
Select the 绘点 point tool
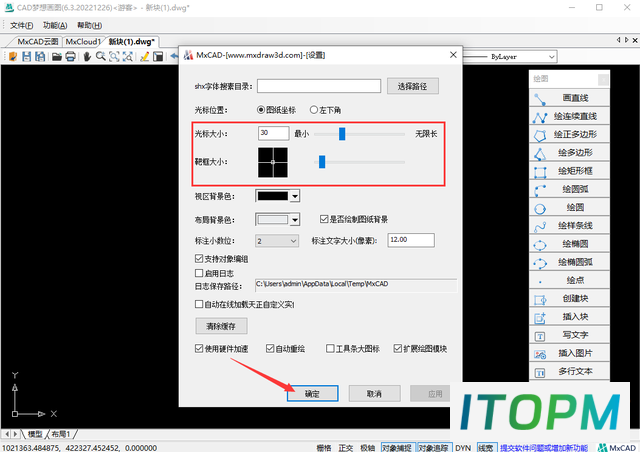[569, 280]
